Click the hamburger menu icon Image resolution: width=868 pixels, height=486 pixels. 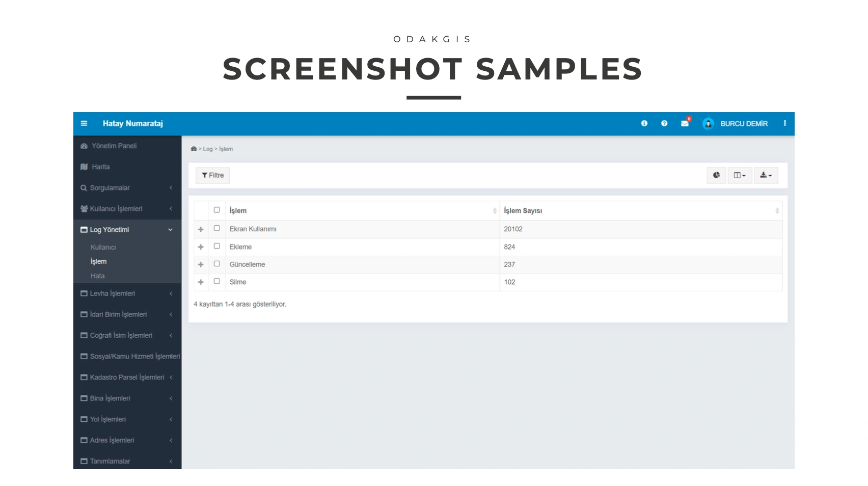click(x=84, y=123)
